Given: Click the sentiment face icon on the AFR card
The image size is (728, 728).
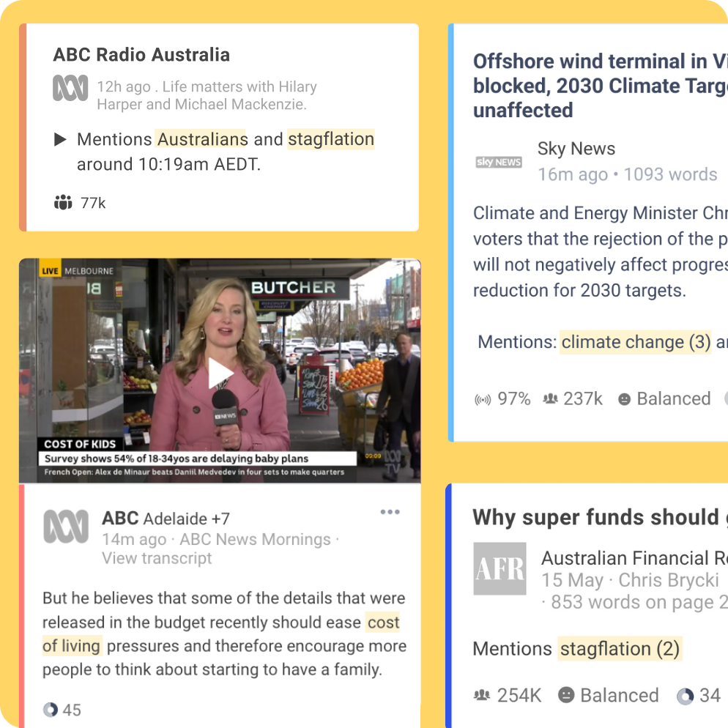Looking at the screenshot, I should pyautogui.click(x=566, y=695).
